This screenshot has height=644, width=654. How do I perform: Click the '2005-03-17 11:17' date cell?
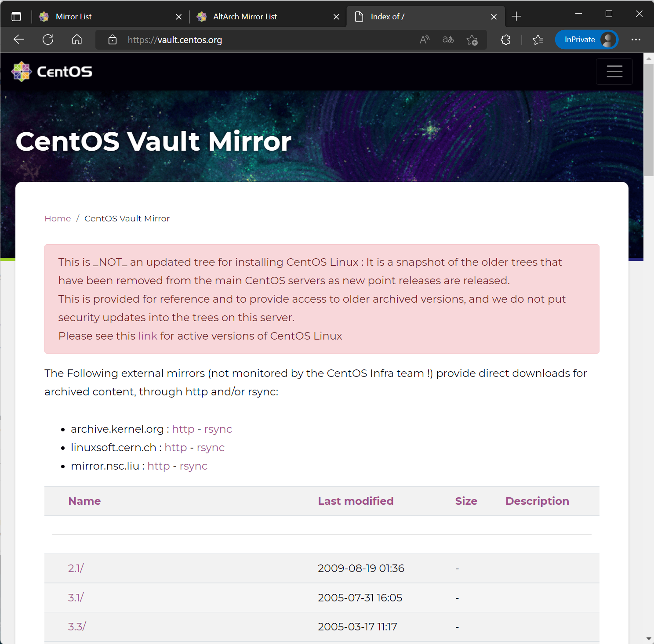[x=357, y=627]
